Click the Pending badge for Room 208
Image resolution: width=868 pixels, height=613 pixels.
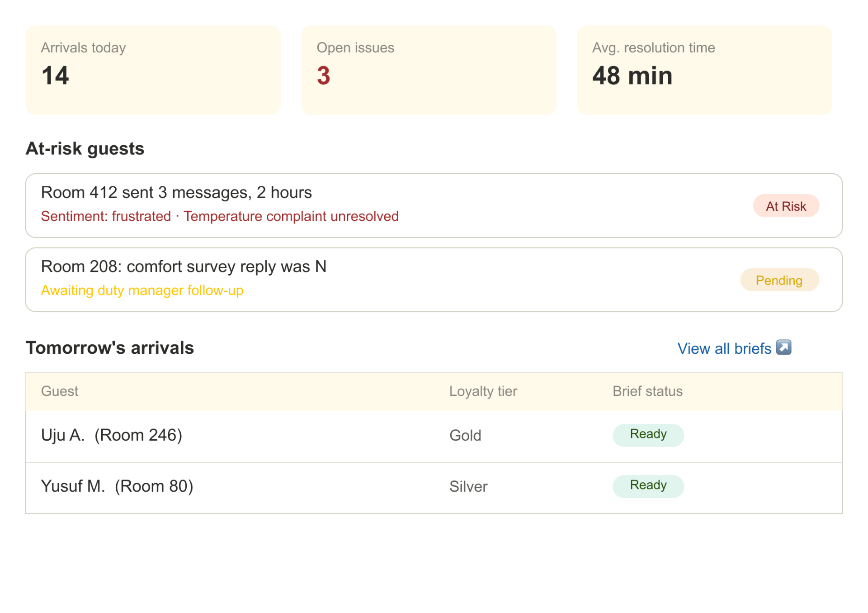[x=779, y=280]
